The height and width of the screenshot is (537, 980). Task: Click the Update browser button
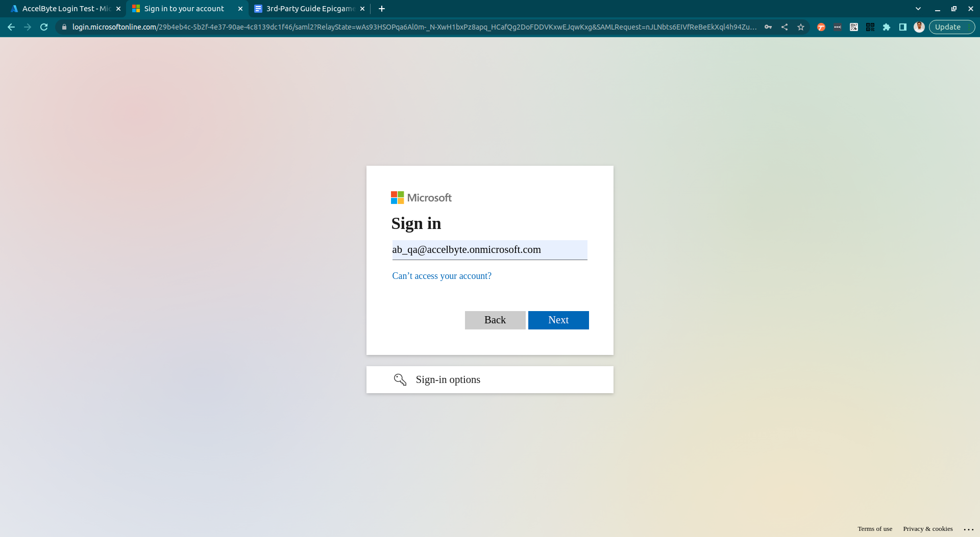tap(951, 27)
